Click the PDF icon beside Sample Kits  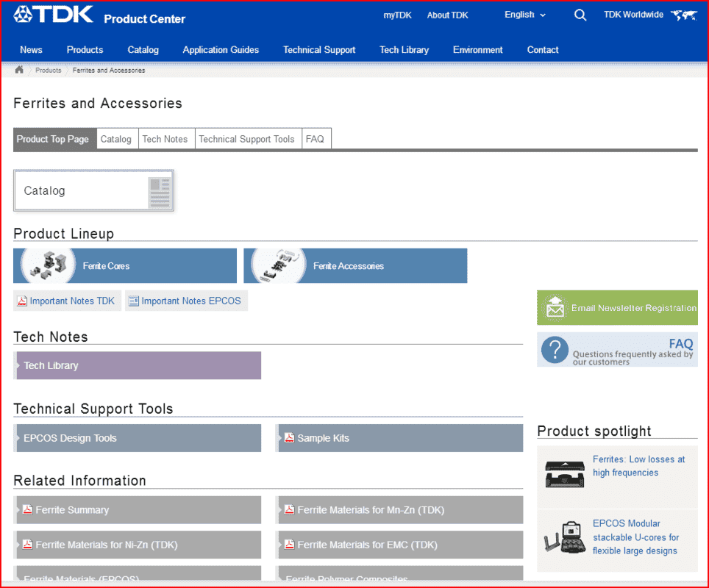tap(290, 438)
